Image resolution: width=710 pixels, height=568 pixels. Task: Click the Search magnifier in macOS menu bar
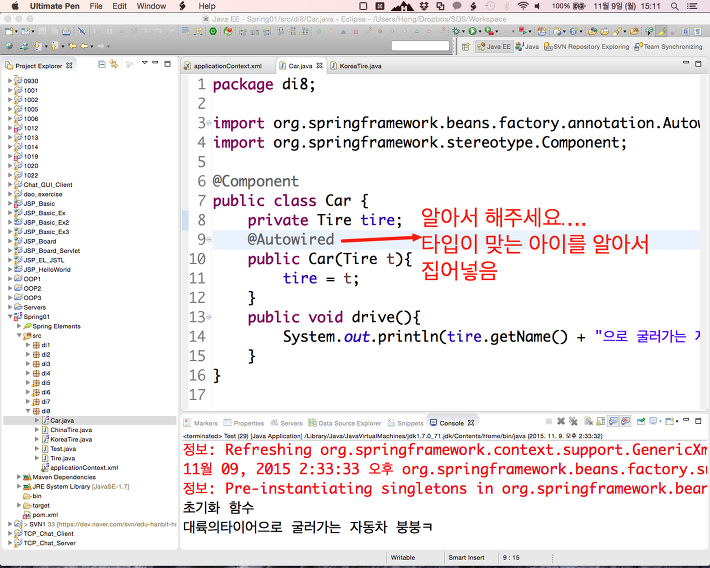pos(675,6)
